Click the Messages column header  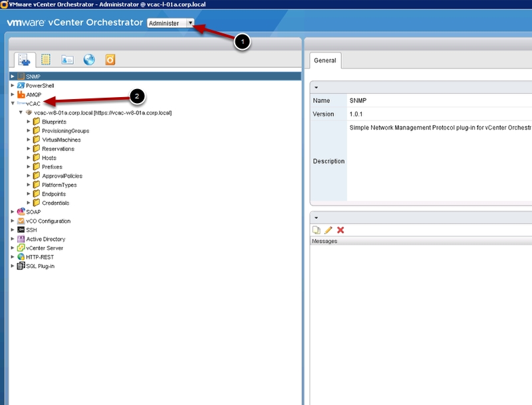(325, 241)
